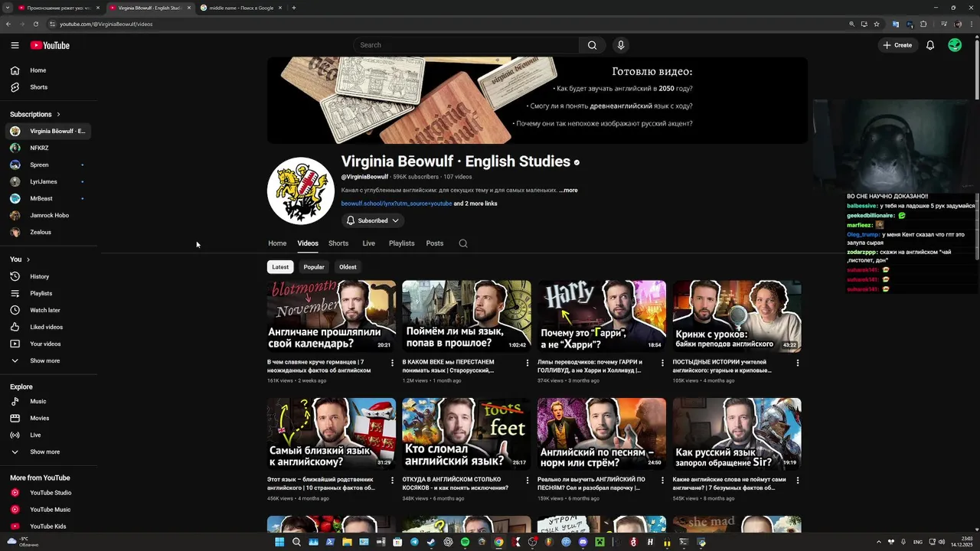Open the channel Shorts tab
Screen dimensions: 980x551
tap(338, 243)
